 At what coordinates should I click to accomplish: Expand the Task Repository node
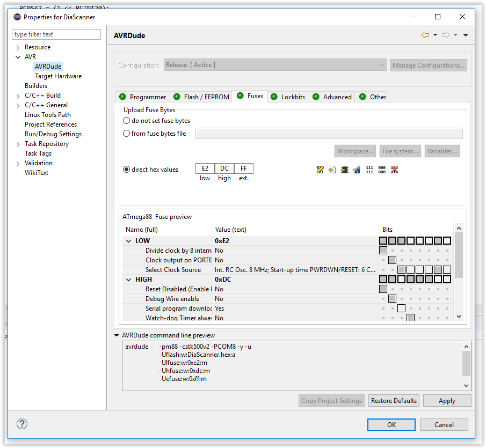tap(18, 144)
